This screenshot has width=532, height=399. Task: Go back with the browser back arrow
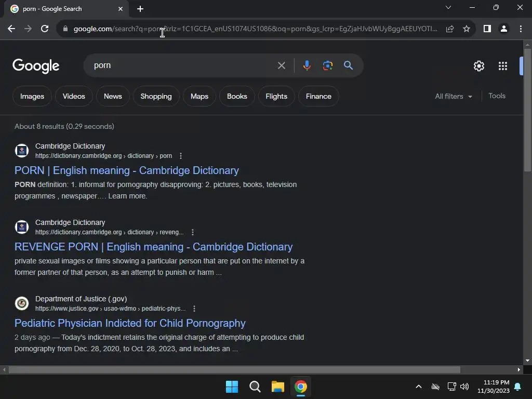coord(11,29)
